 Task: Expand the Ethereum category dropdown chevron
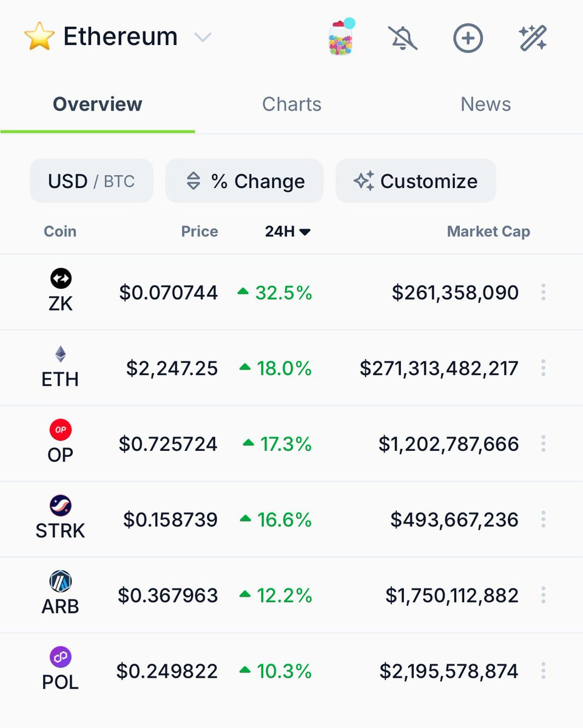[203, 38]
